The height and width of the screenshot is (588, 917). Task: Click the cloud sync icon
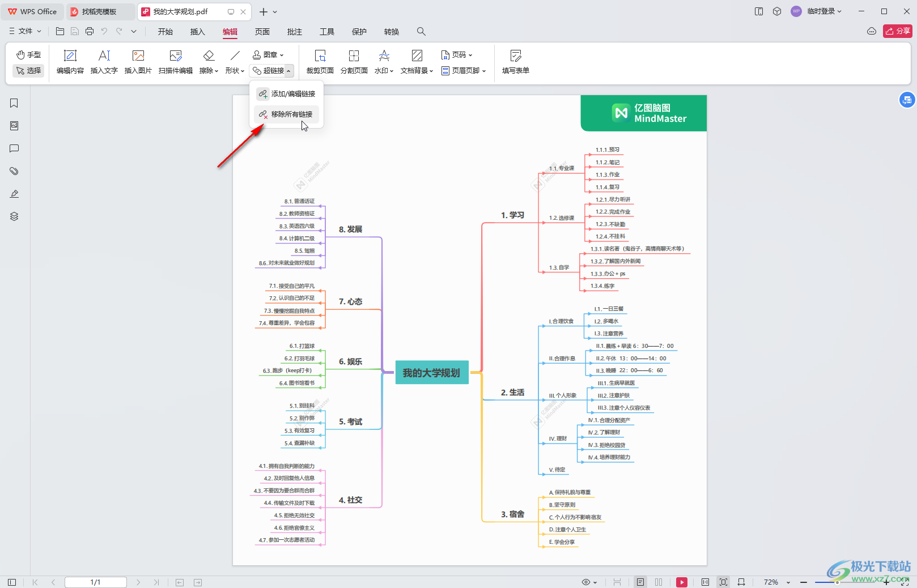pos(872,31)
